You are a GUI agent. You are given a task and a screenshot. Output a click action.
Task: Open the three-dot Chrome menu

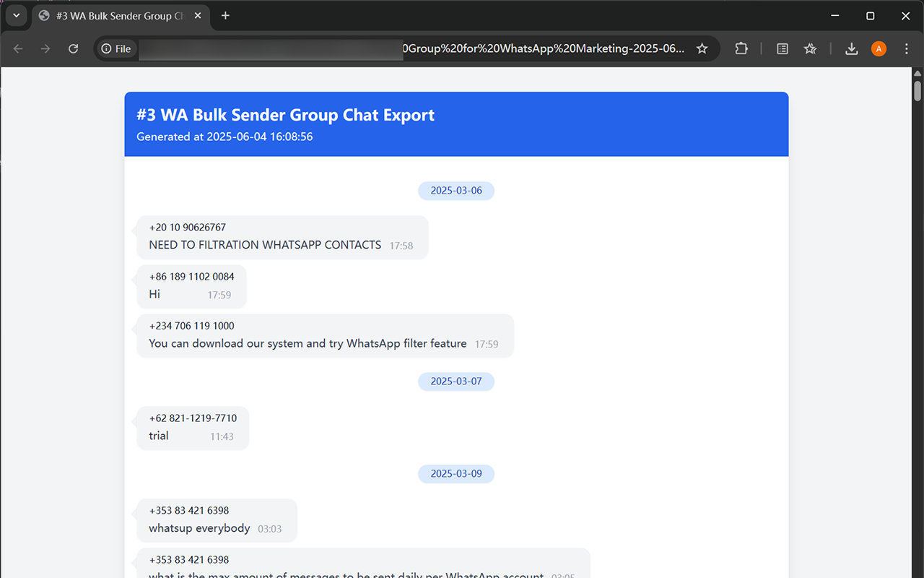click(907, 48)
